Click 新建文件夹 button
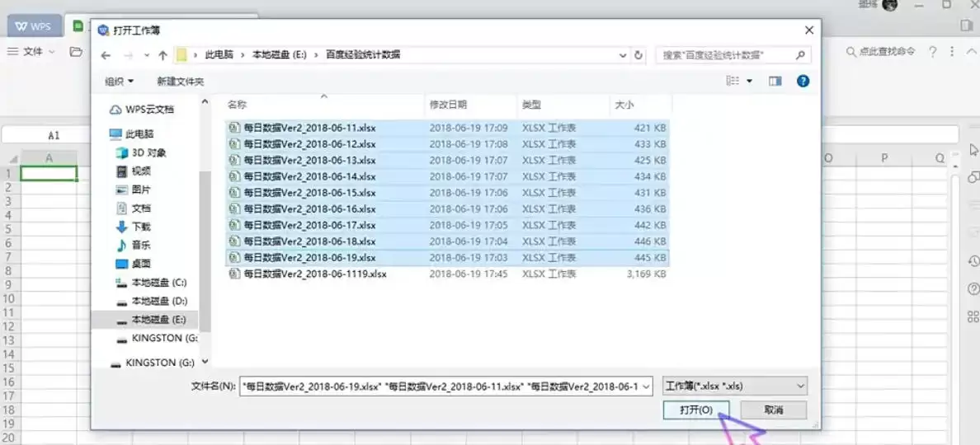The width and height of the screenshot is (980, 445). tap(181, 81)
